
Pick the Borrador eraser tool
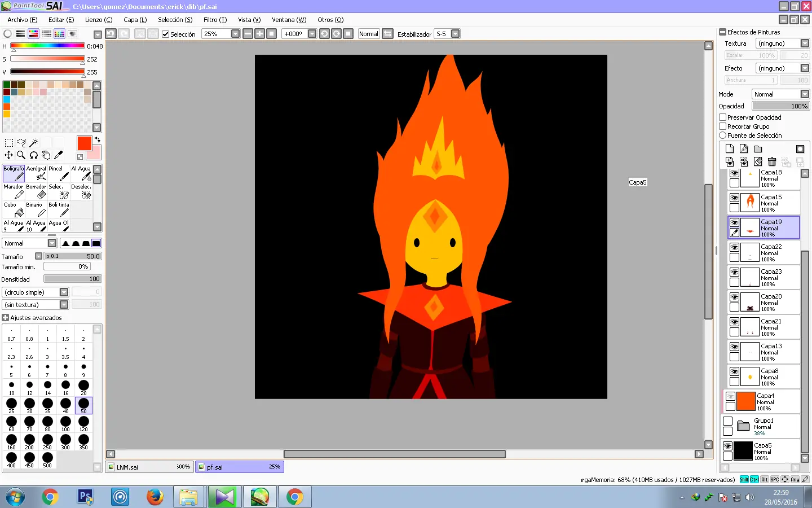pos(36,191)
